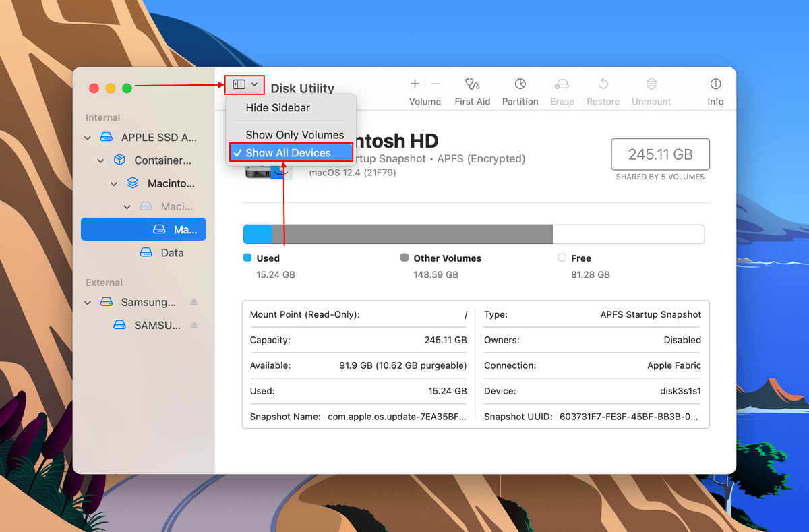The width and height of the screenshot is (809, 532).
Task: Click the Mount Point (Read-Only) row
Action: 359,315
